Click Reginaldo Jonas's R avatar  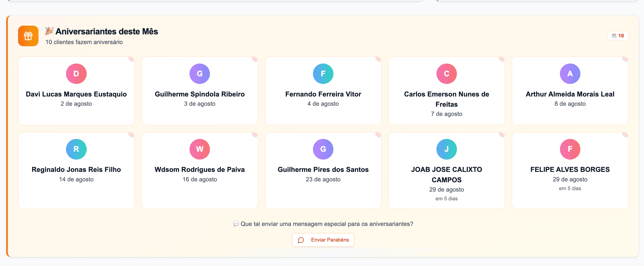pos(76,149)
